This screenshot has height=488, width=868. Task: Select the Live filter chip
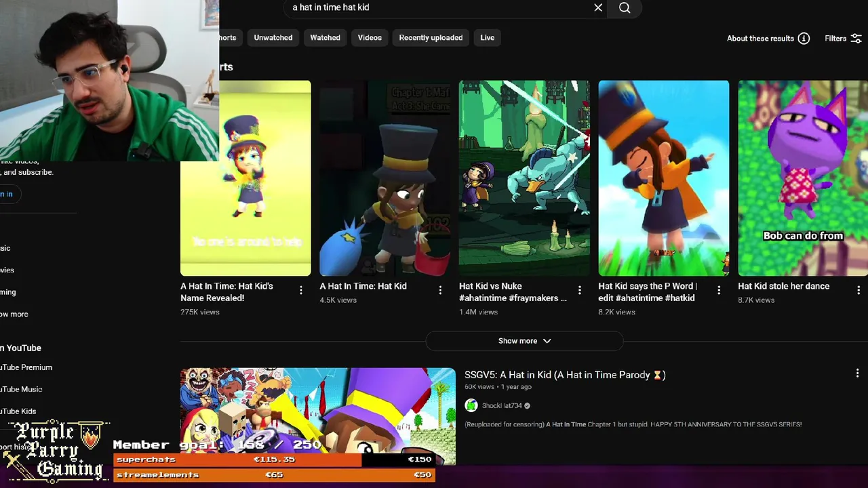tap(488, 38)
